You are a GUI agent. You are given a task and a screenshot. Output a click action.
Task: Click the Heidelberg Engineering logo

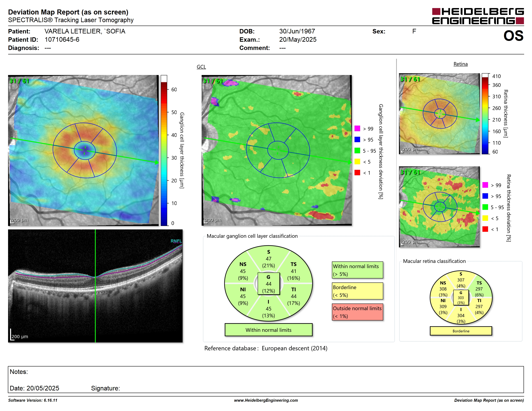pyautogui.click(x=478, y=16)
